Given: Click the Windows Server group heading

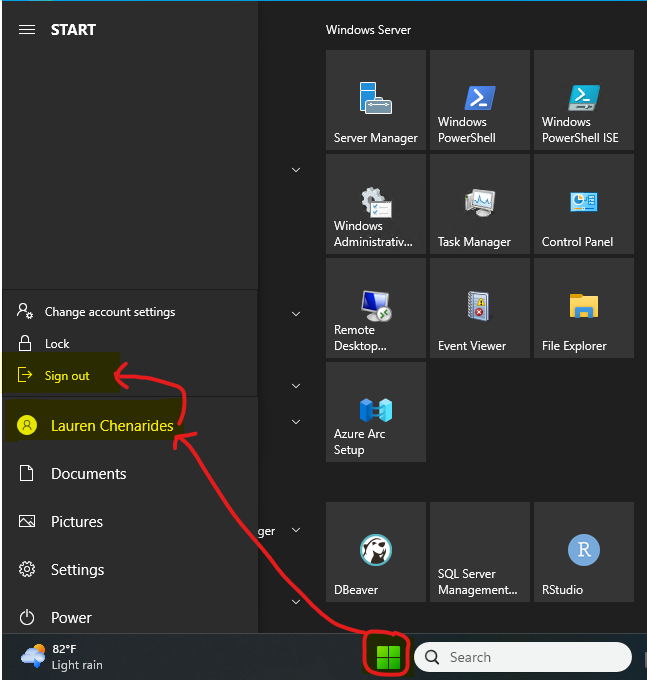Looking at the screenshot, I should pyautogui.click(x=368, y=30).
